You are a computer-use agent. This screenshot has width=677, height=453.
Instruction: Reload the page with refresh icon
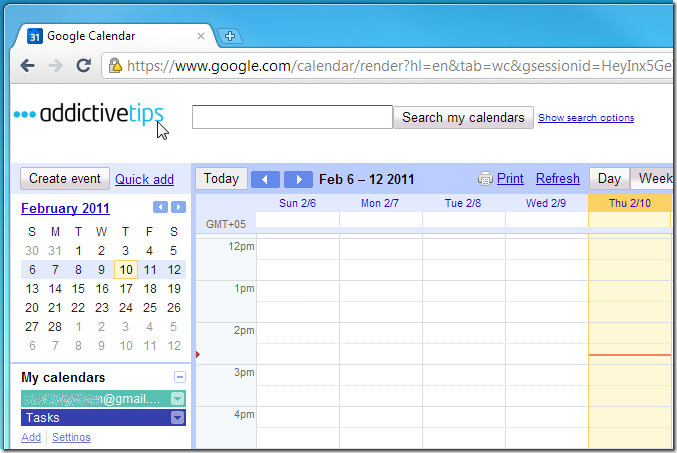[x=83, y=66]
